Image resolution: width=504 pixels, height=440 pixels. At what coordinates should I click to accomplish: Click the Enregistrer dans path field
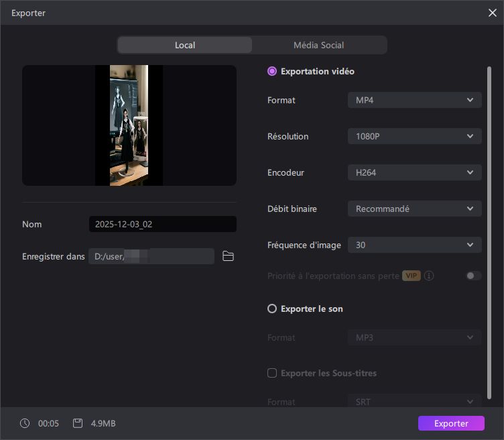point(151,256)
